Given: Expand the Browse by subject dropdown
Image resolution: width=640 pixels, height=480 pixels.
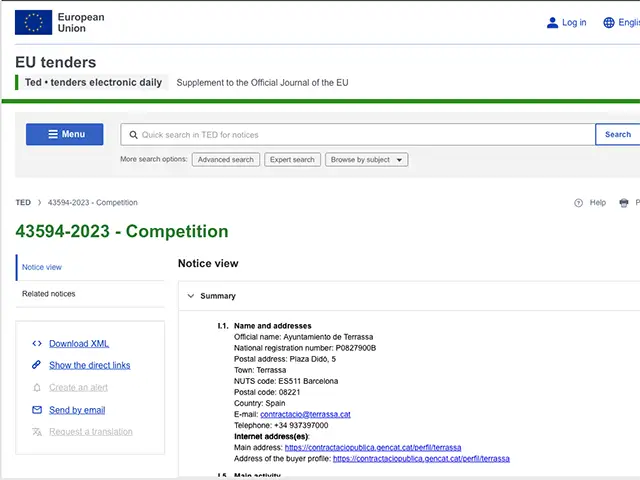Looking at the screenshot, I should [x=367, y=160].
